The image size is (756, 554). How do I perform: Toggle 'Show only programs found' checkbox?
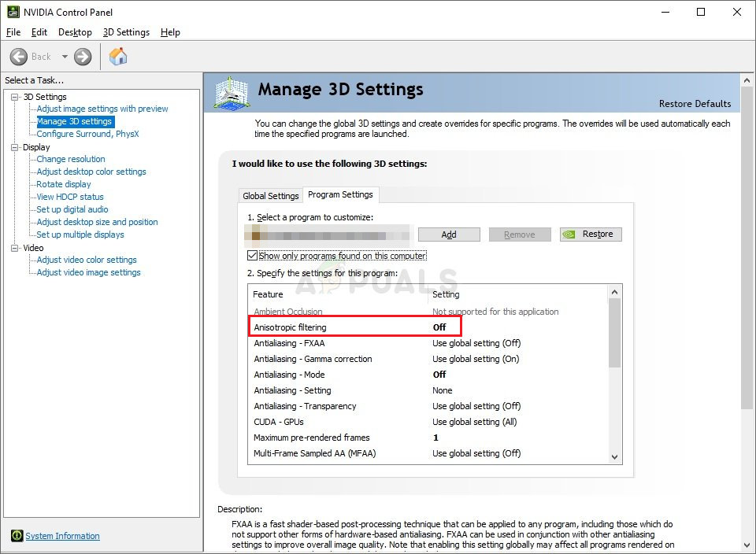tap(252, 255)
